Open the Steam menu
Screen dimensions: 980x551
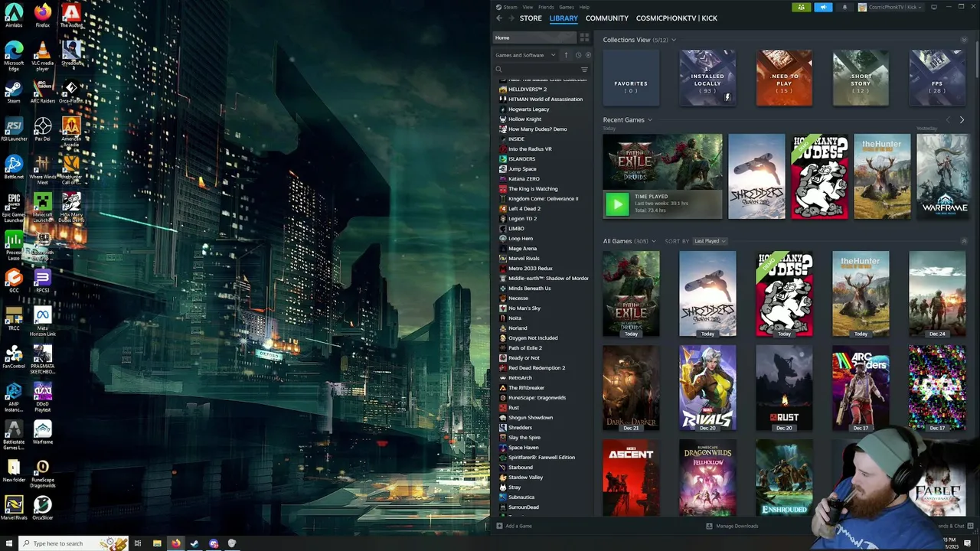tap(510, 7)
